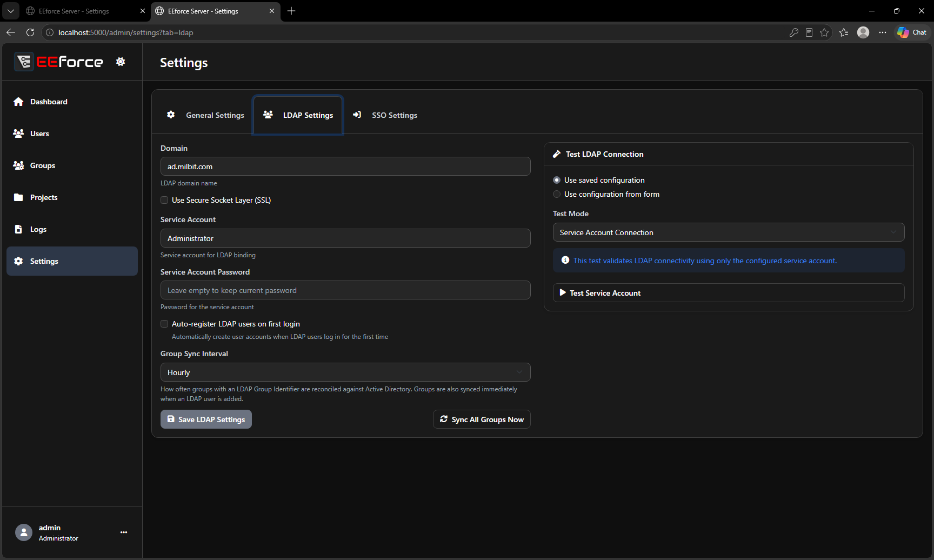Enable Use Secure Socket Layer (SSL) checkbox
Viewport: 934px width, 560px height.
coord(164,200)
